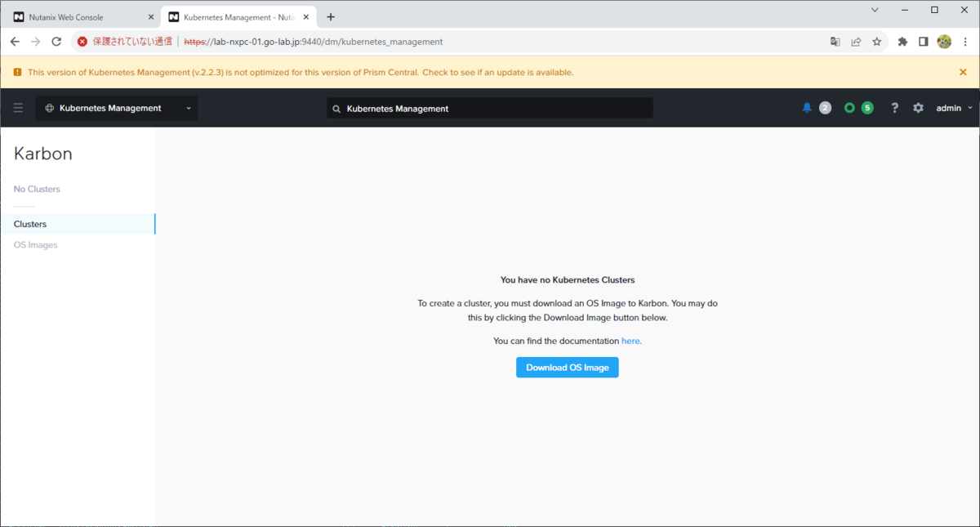Open the tab search chevron in title bar
Viewport: 980px width, 527px height.
[x=875, y=10]
